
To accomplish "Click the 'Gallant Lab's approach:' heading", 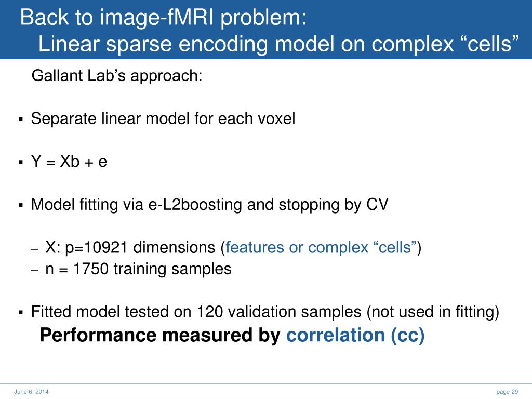I will click(x=117, y=76).
